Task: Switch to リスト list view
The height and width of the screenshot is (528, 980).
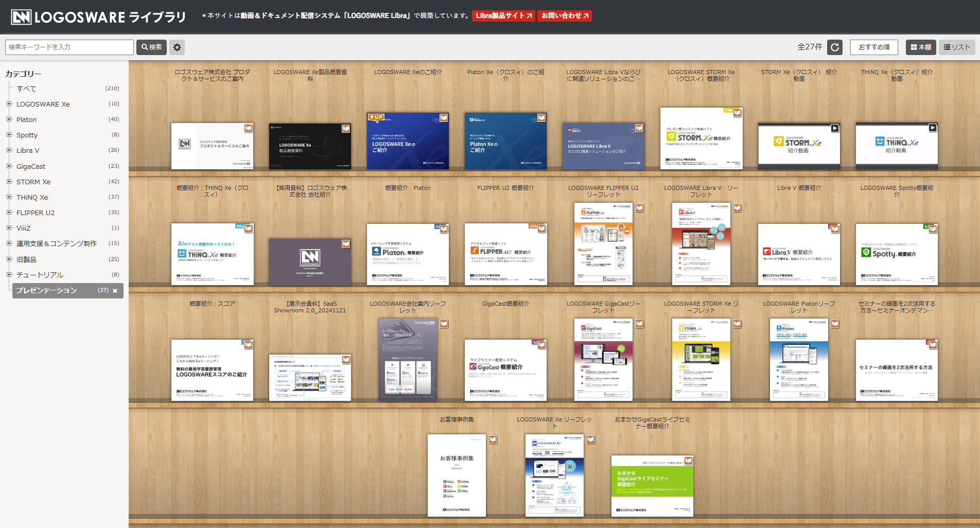Action: 957,47
